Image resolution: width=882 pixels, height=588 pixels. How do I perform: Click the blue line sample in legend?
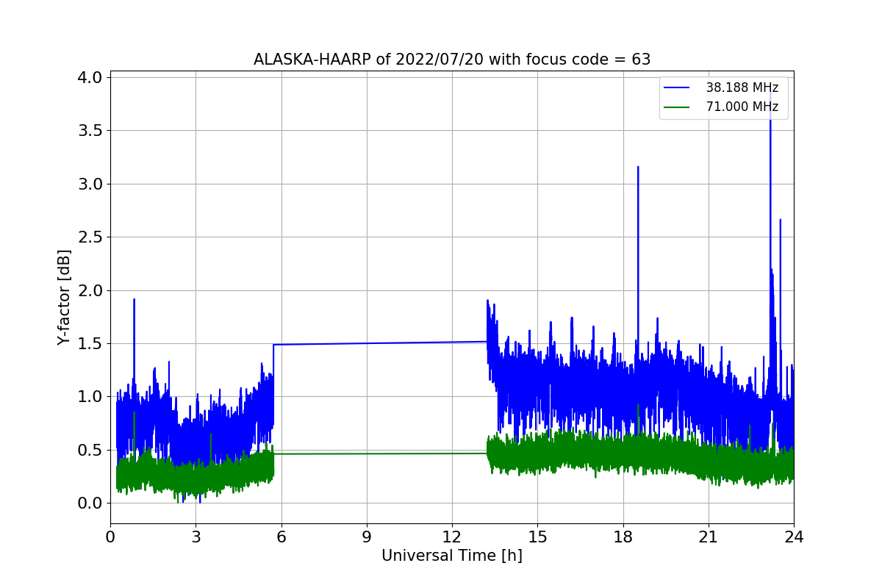677,87
